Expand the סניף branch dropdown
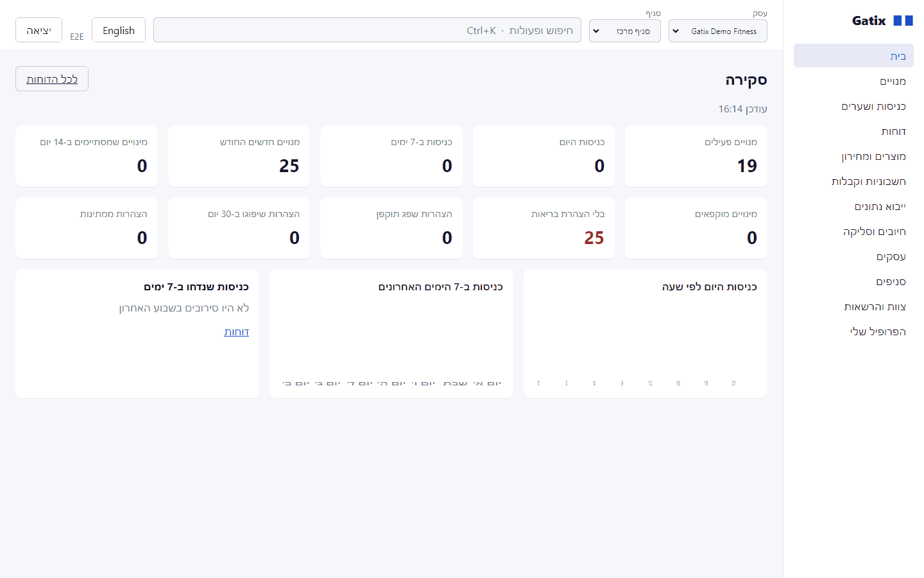 pyautogui.click(x=624, y=31)
